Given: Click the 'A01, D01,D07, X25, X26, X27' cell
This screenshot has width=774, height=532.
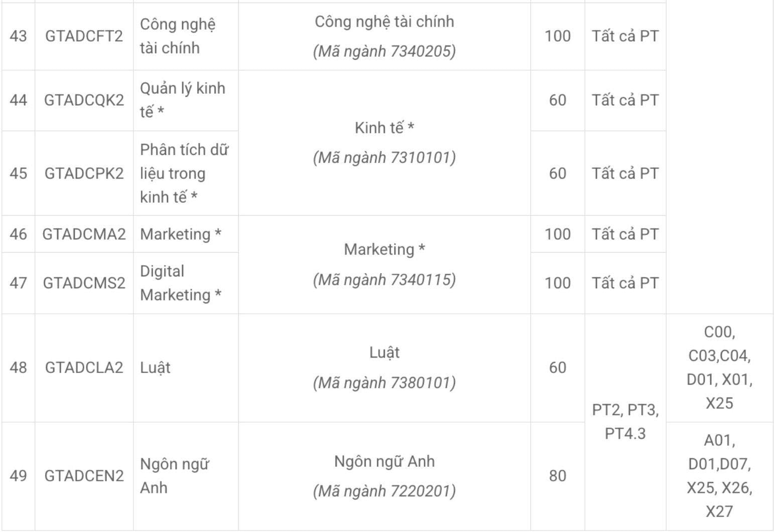Looking at the screenshot, I should (x=719, y=476).
